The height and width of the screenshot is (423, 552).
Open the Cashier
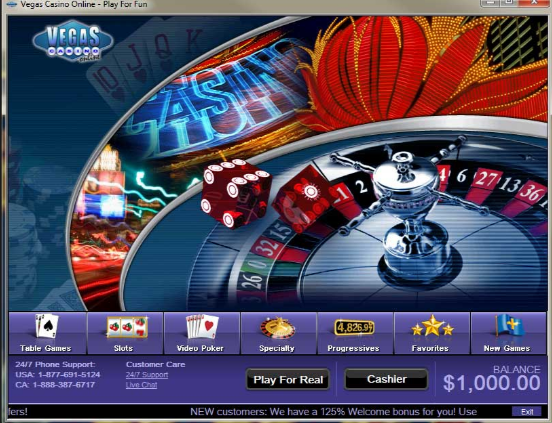(x=386, y=379)
